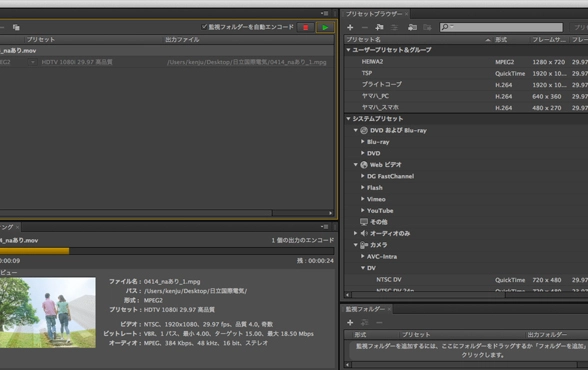Screen dimensions: 588x370
Task: Select the プリセットブラウザー tab
Action: [374, 14]
